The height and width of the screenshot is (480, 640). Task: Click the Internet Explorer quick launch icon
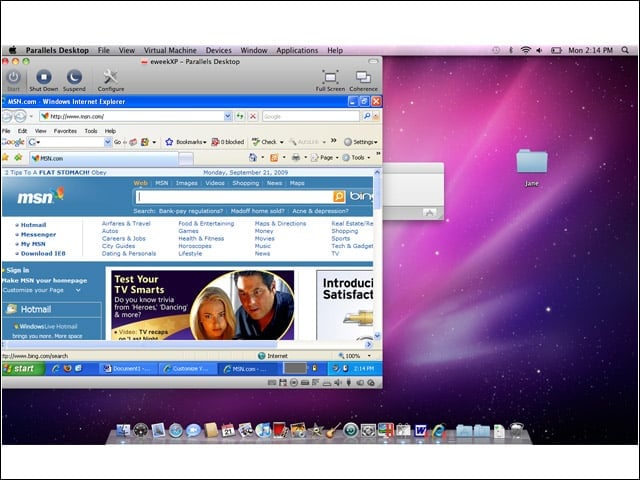tap(56, 369)
